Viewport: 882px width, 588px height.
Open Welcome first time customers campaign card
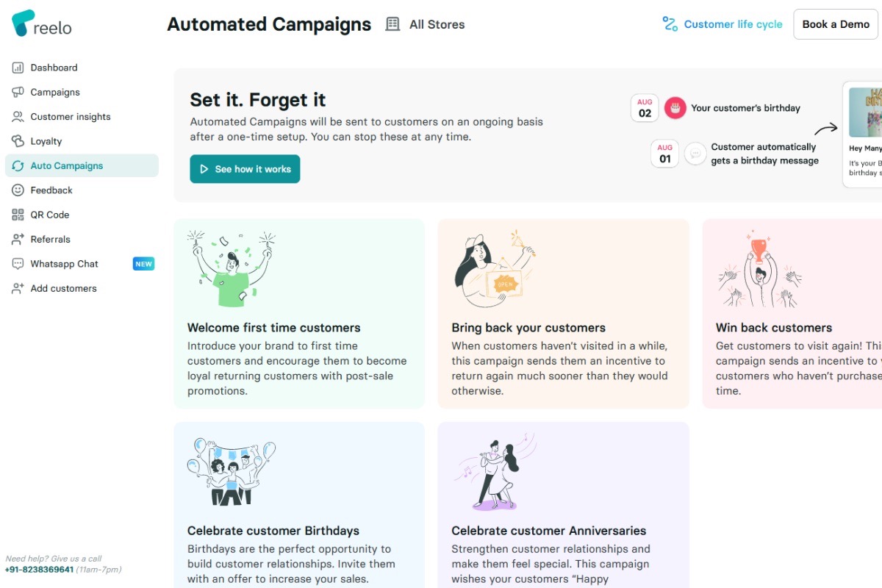[x=299, y=314]
